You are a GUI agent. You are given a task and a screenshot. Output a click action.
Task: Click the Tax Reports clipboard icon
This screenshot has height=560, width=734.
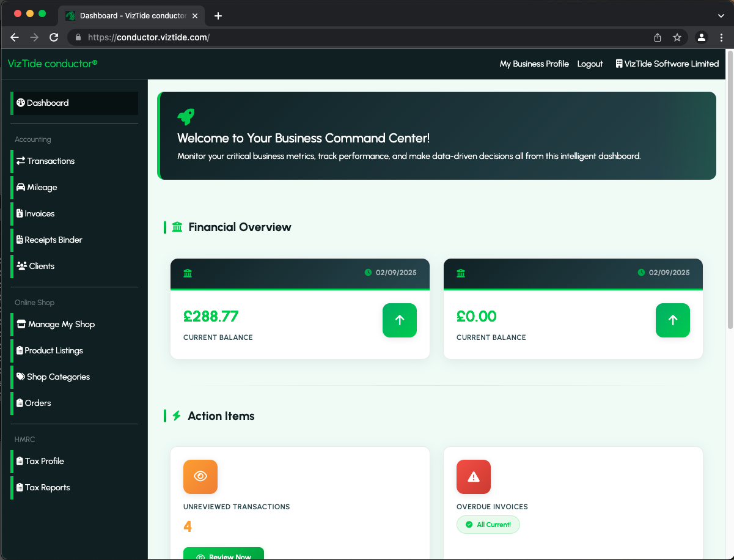tap(20, 487)
